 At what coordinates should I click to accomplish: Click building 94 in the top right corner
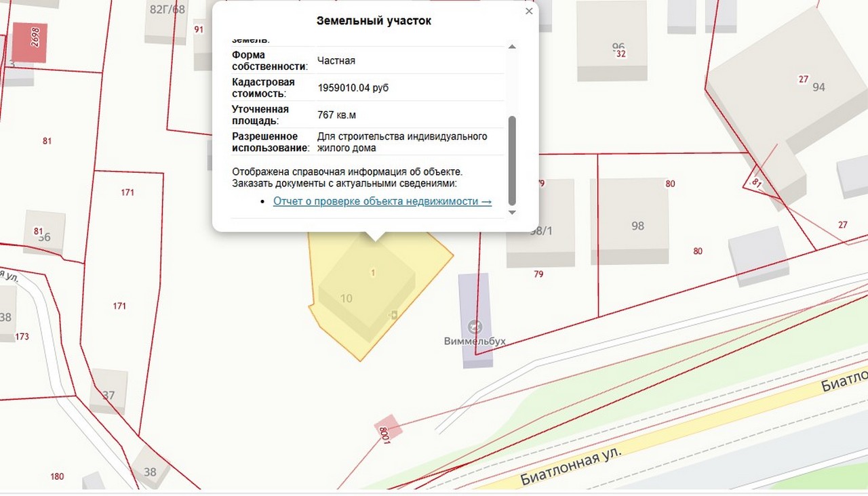(x=817, y=87)
